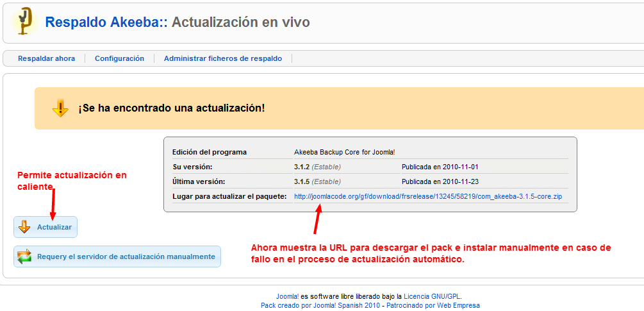Click the Publicada en 2010-11-01 cell
The width and height of the screenshot is (644, 311).
click(x=440, y=167)
